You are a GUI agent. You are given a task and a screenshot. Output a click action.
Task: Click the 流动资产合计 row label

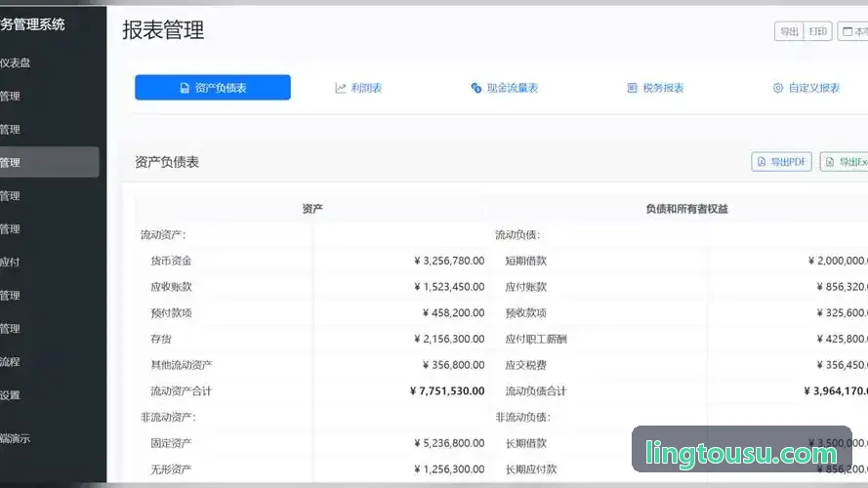click(x=182, y=390)
